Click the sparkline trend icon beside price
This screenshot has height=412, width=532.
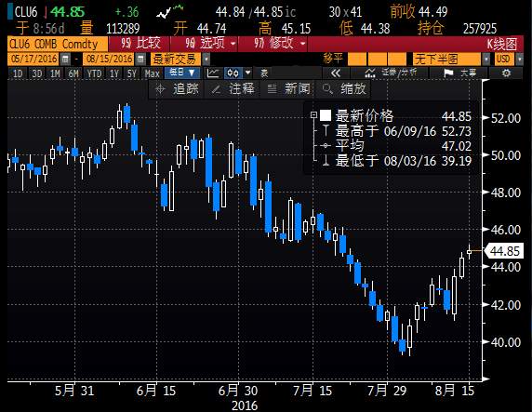pos(169,11)
